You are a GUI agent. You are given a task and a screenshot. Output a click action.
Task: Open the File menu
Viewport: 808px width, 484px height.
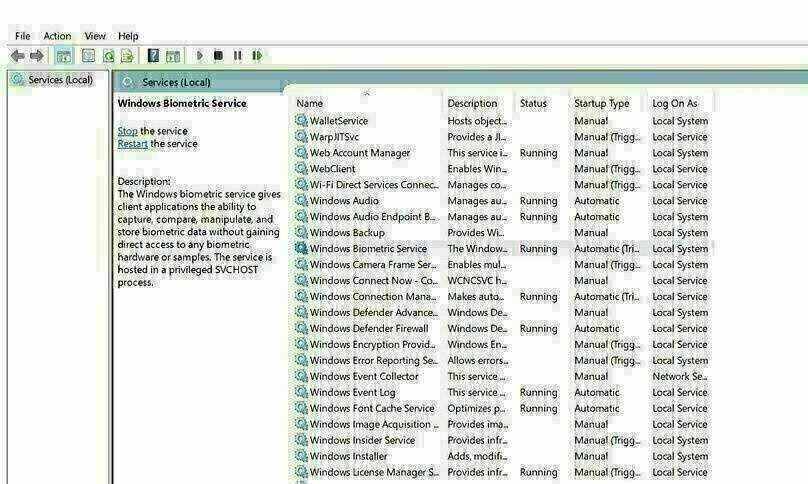click(23, 36)
